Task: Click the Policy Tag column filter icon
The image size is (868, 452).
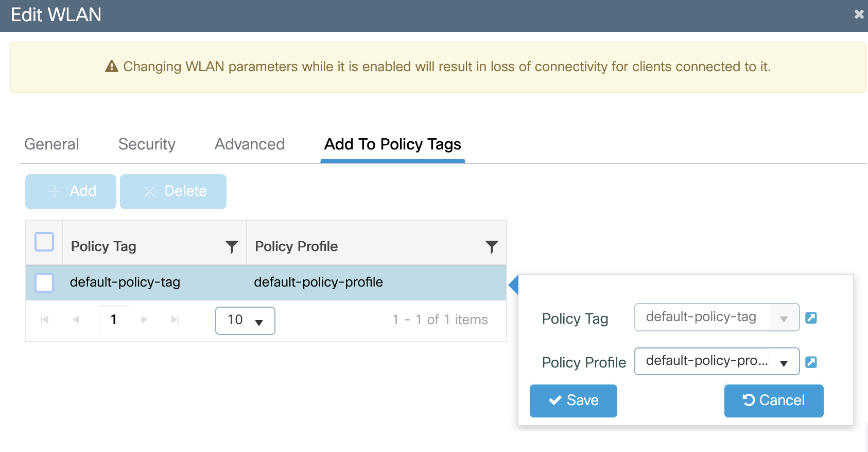Action: [232, 247]
